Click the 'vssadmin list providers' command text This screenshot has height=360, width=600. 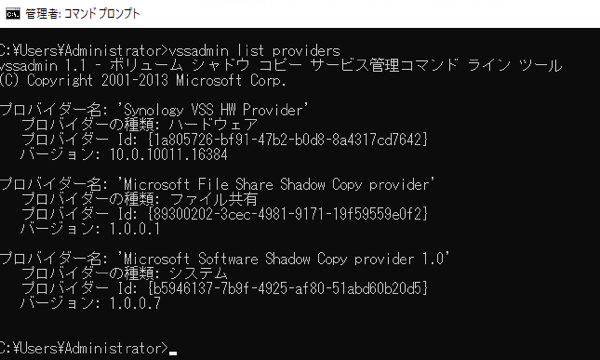click(254, 51)
